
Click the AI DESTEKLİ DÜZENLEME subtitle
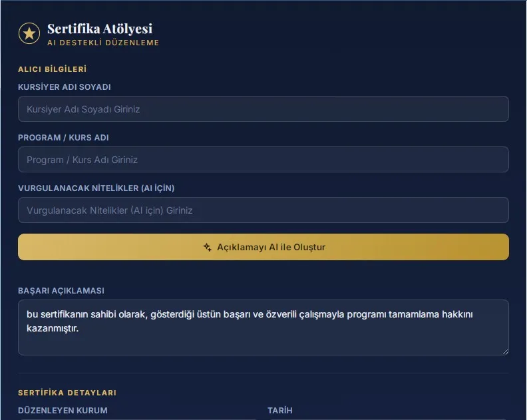(x=103, y=43)
